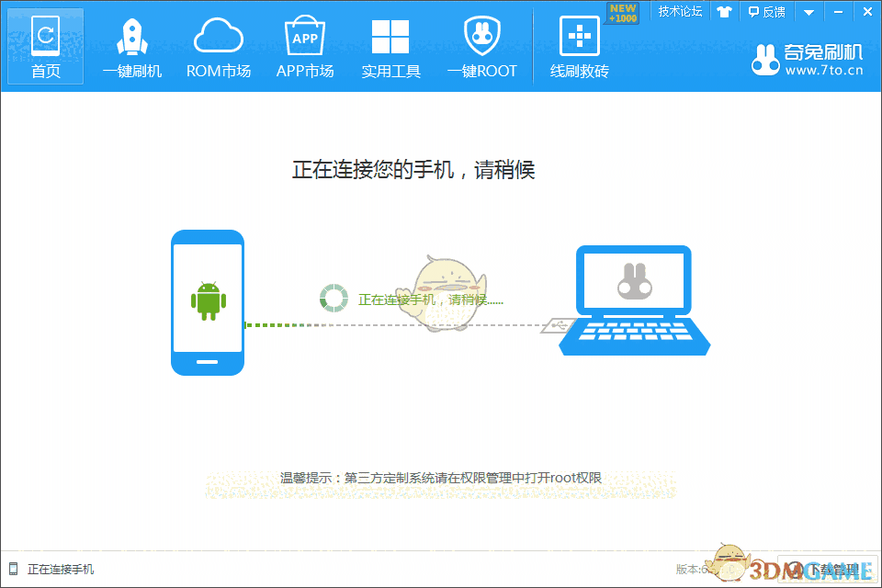Open the ROM市场 section
The image size is (882, 588).
coord(218,46)
